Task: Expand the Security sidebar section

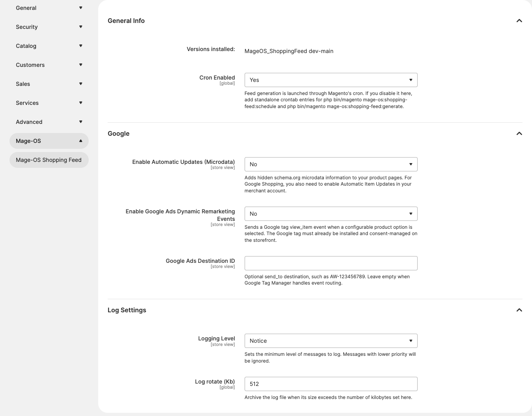Action: click(49, 27)
